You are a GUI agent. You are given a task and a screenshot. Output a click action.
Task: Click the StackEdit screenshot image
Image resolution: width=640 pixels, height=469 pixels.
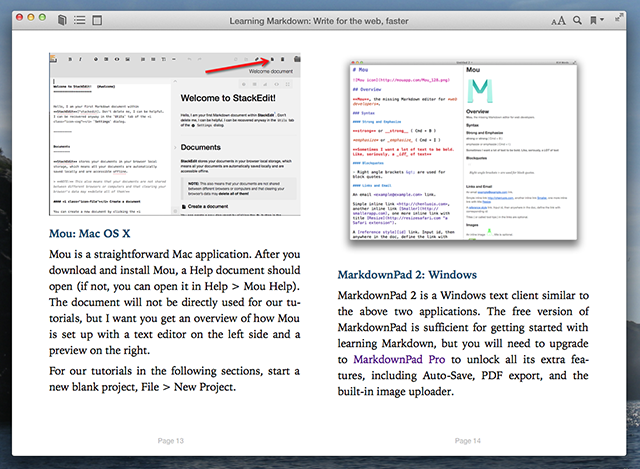175,134
